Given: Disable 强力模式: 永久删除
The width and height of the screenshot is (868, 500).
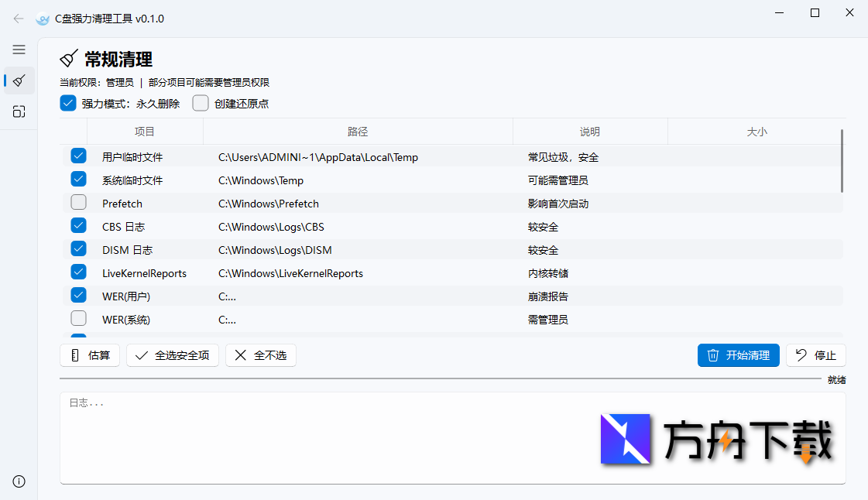Looking at the screenshot, I should point(68,102).
